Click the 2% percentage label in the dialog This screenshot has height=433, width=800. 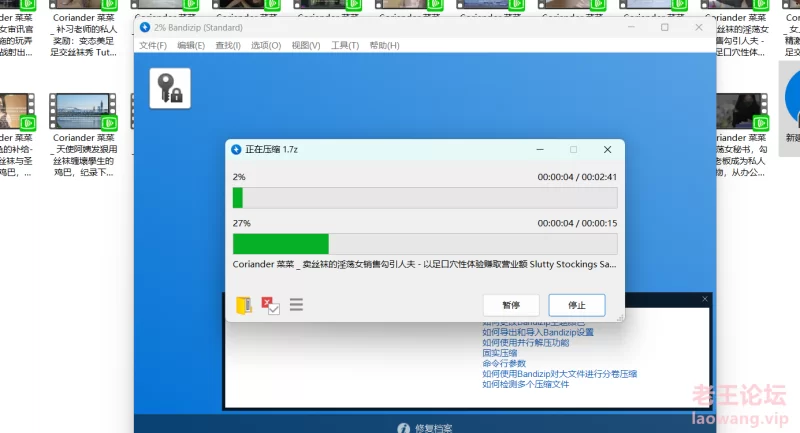(239, 177)
